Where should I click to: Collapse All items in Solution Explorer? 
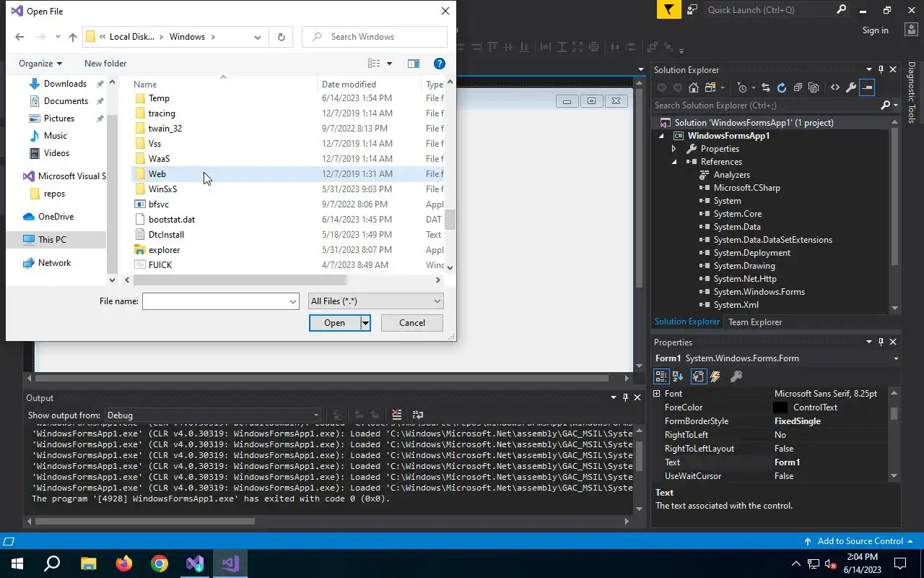(x=798, y=87)
